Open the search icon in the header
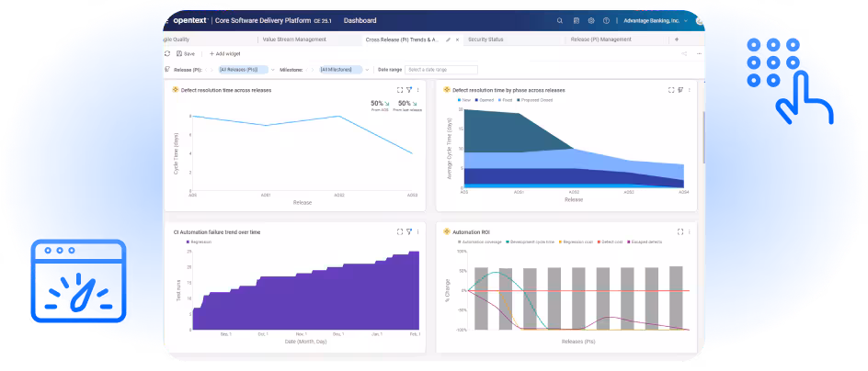This screenshot has width=868, height=371. [560, 20]
